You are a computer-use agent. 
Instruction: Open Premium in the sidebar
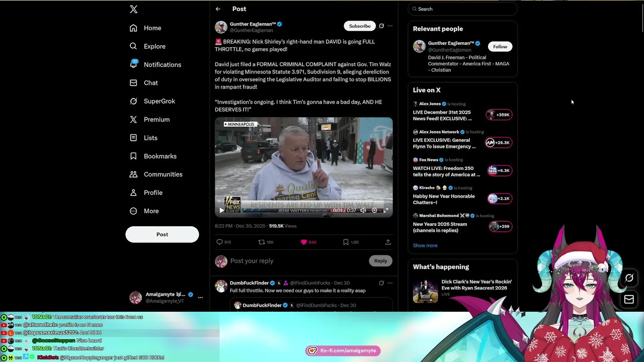coord(149,120)
